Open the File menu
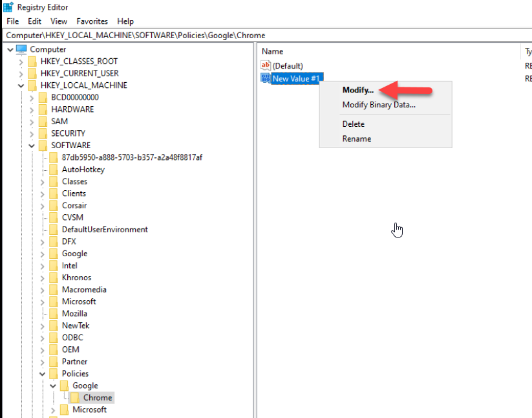This screenshot has width=532, height=418. click(x=13, y=21)
